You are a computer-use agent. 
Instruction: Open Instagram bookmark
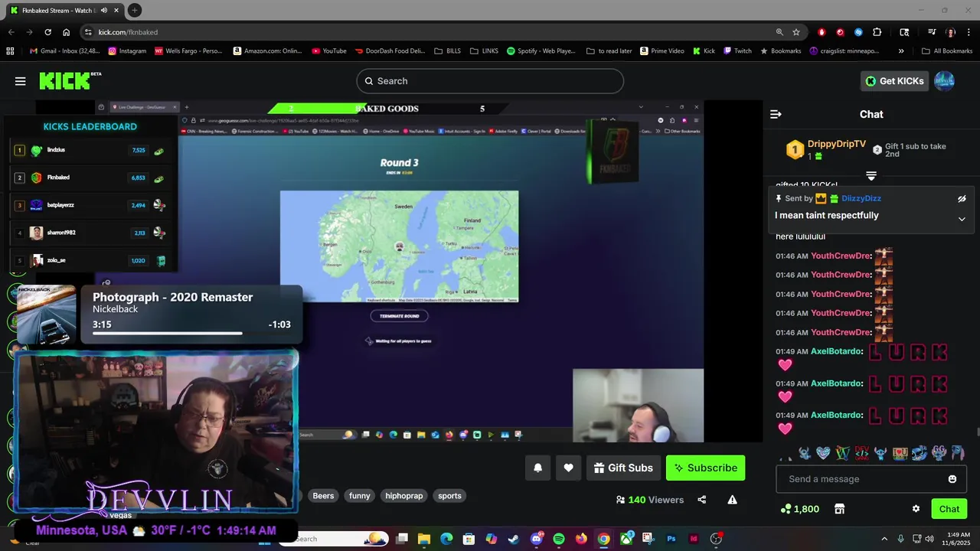point(127,51)
